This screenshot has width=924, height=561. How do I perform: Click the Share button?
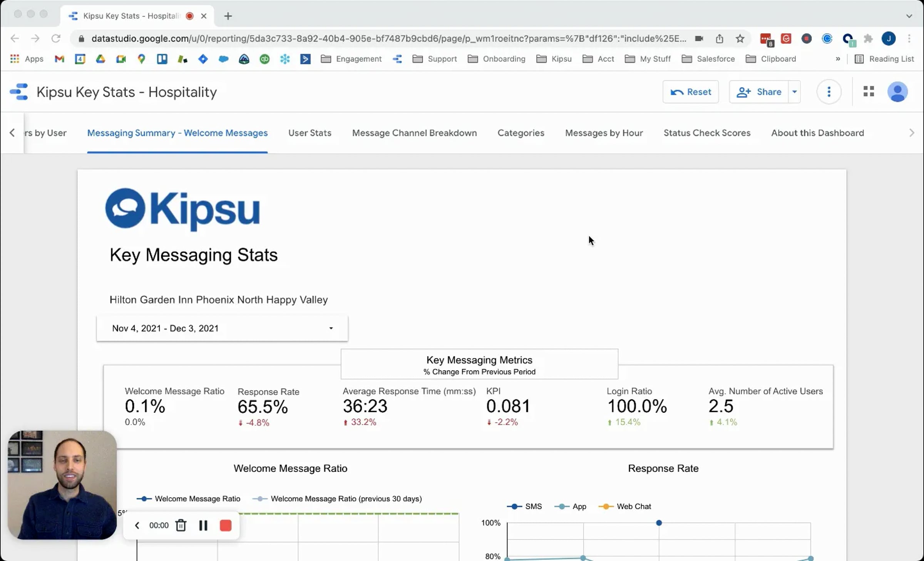(759, 92)
